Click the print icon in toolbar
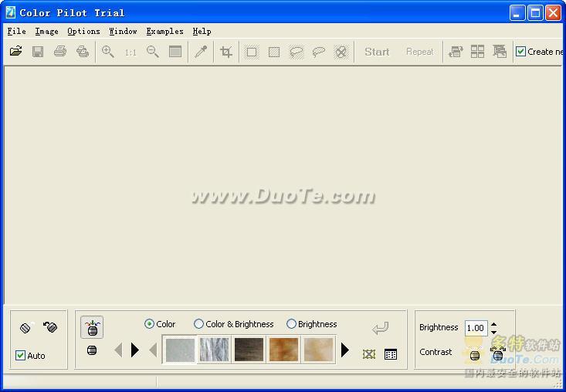566x392 pixels. pos(60,52)
